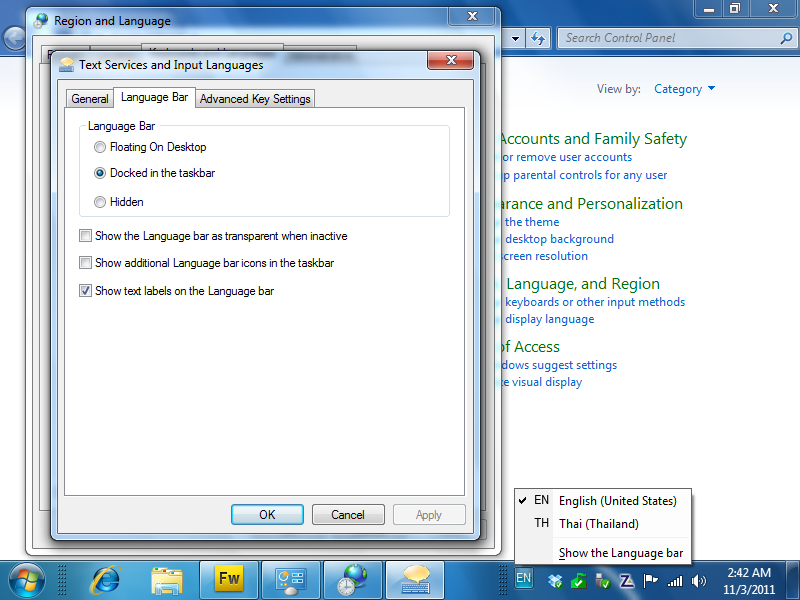Open Windows Explorer folder icon in taskbar

[x=167, y=581]
